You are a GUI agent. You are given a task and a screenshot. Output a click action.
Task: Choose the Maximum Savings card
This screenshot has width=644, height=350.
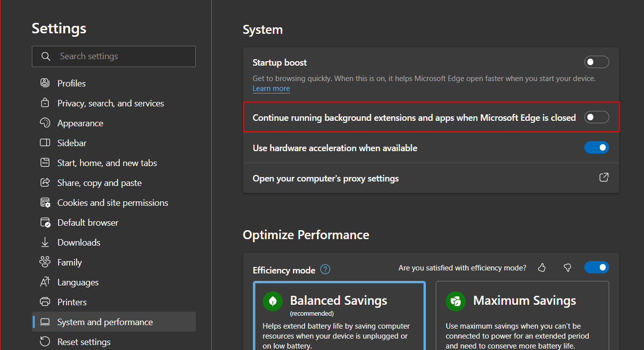pos(522,316)
